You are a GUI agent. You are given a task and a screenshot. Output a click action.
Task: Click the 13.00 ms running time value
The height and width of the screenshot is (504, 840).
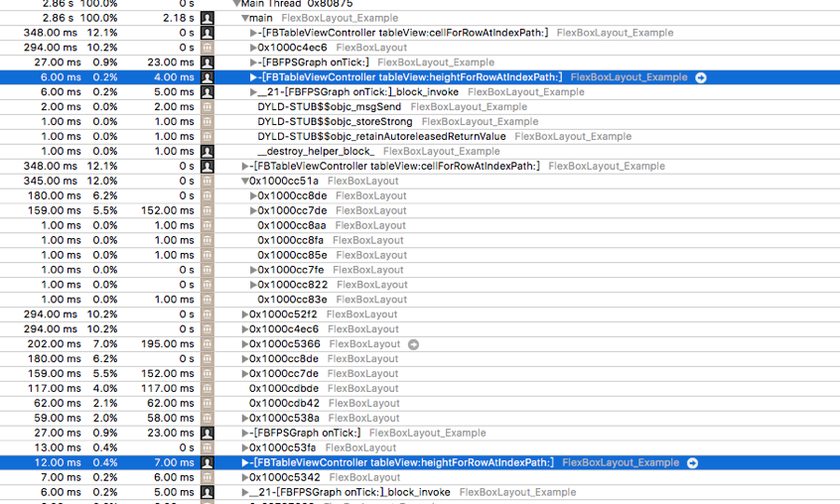[x=58, y=447]
